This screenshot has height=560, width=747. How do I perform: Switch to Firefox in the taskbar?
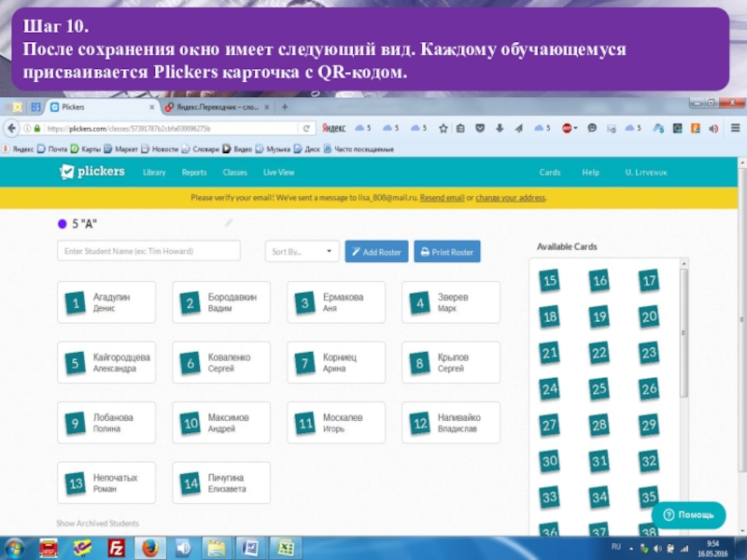(150, 549)
